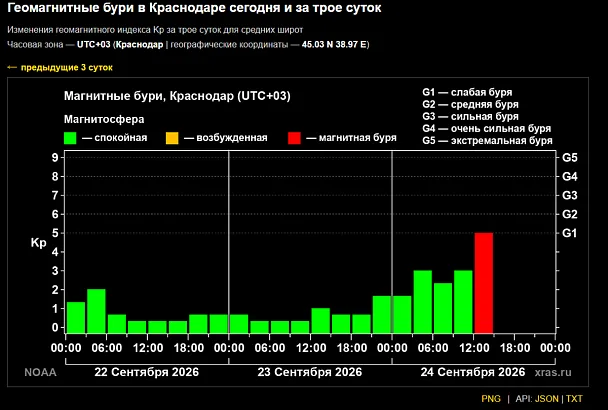Click the red Kp 5 bar on 24 Сентября
The height and width of the screenshot is (410, 608).
pos(484,283)
